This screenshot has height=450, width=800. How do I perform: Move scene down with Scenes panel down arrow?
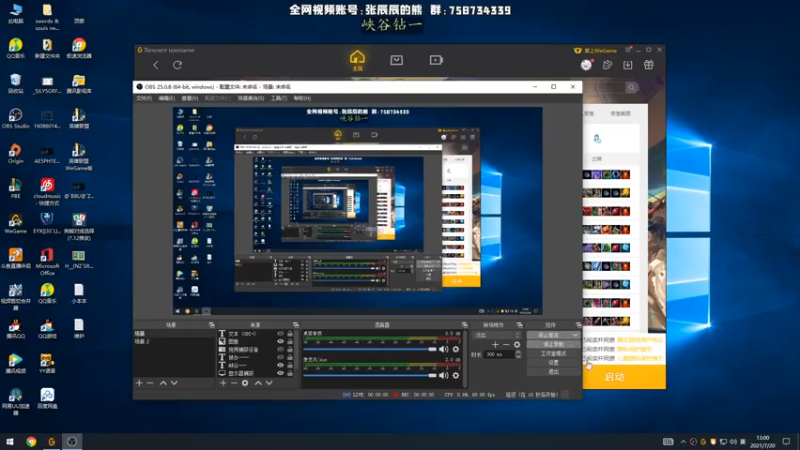(174, 383)
